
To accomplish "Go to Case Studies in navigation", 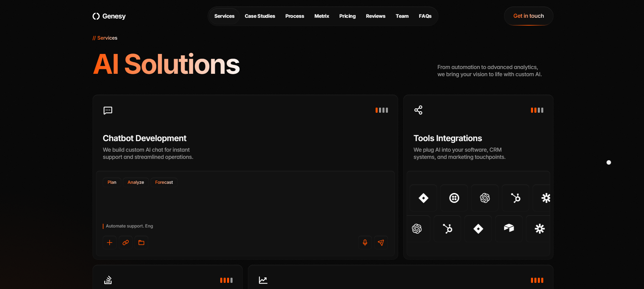I will coord(260,16).
